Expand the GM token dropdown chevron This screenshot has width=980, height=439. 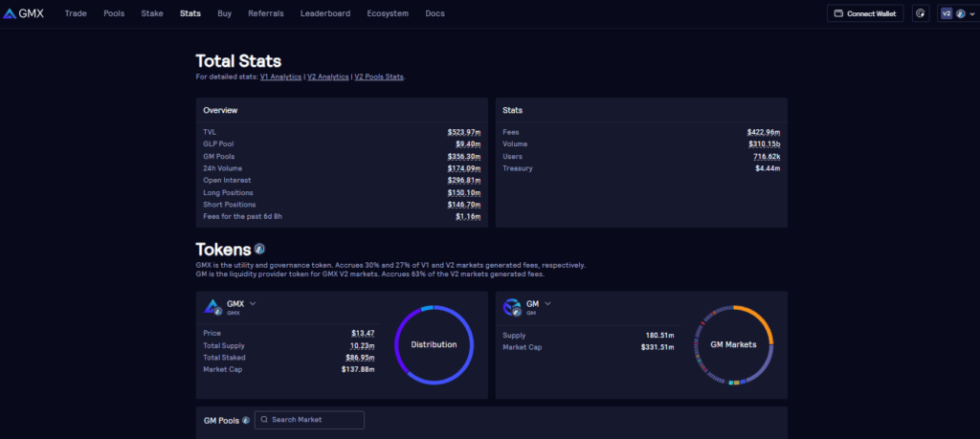click(x=547, y=303)
